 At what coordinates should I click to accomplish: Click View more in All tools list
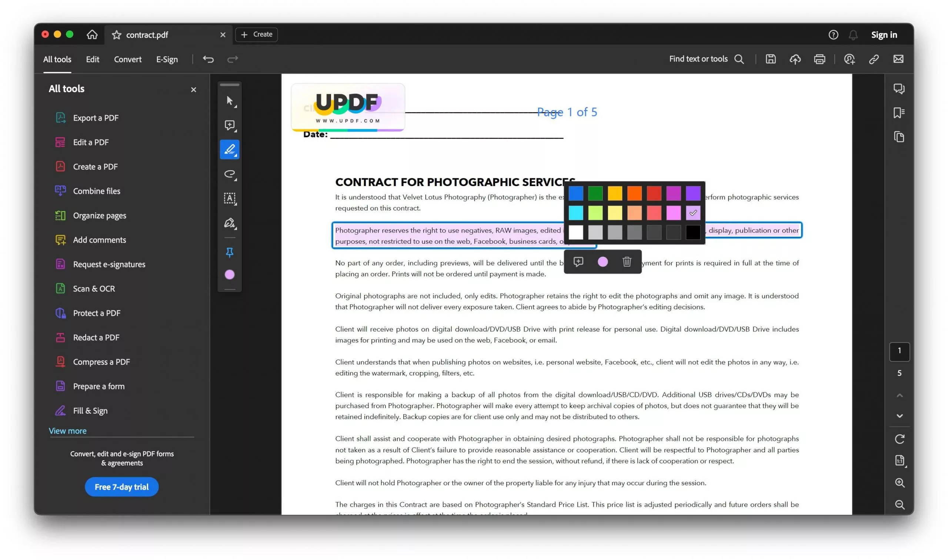68,431
